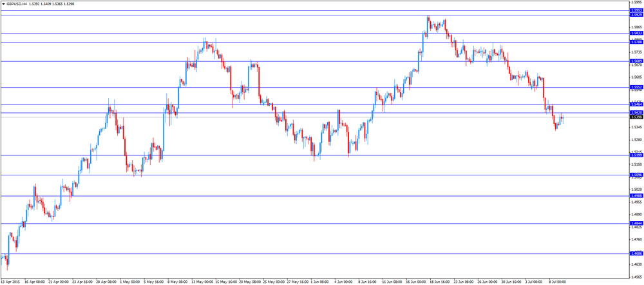The width and height of the screenshot is (644, 285).
Task: Click the 1.4760 price axis value
Action: [x=637, y=239]
